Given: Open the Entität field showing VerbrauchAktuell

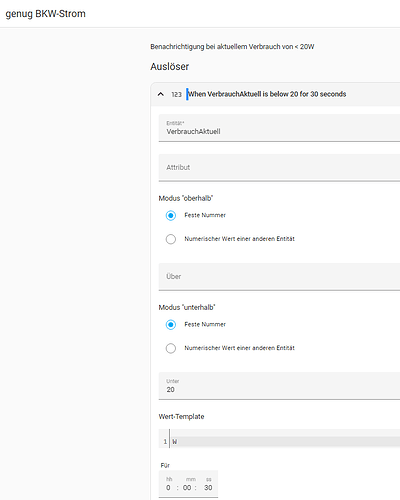Looking at the screenshot, I should 279,128.
